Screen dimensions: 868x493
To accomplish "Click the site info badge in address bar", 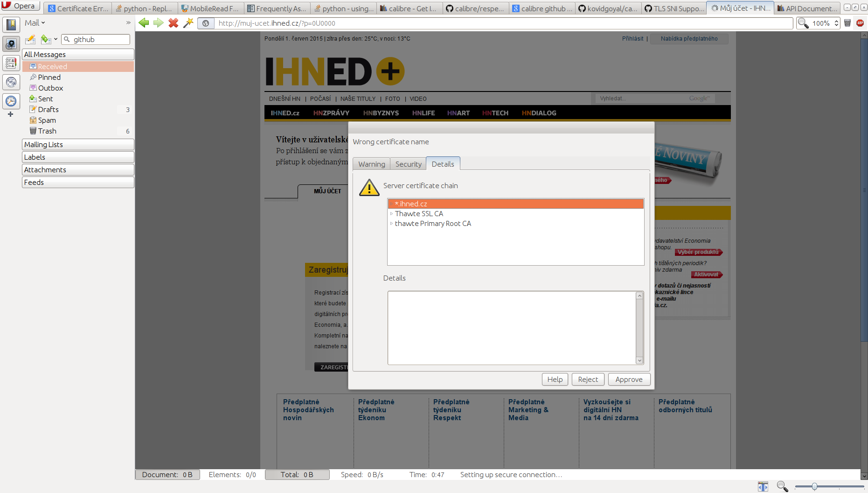I will click(206, 23).
